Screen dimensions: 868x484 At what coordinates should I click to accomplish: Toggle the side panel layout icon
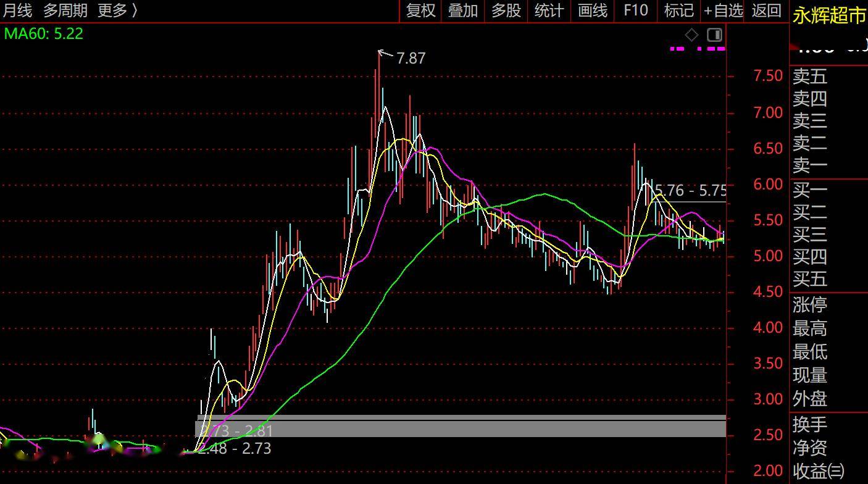pos(714,35)
